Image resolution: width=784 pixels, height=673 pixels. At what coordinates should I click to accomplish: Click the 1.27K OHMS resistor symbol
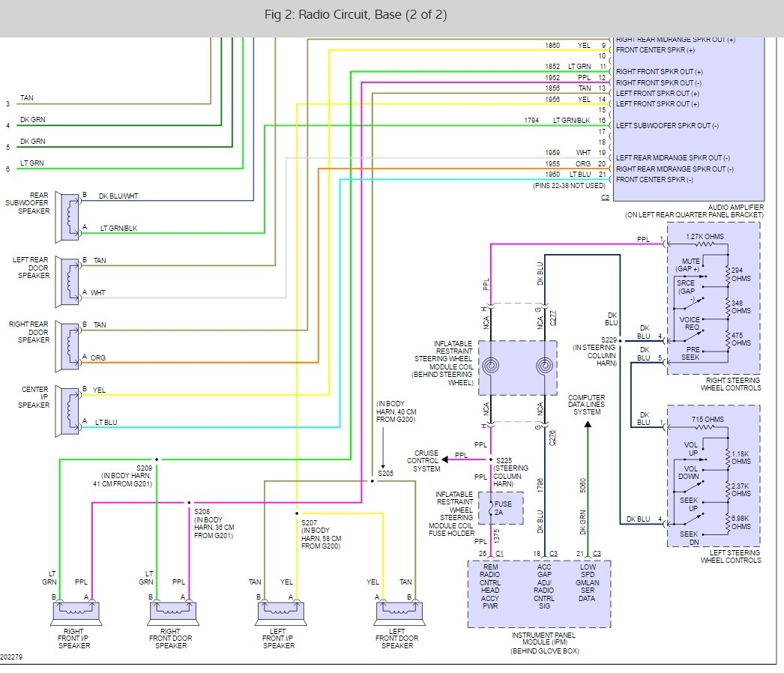coord(705,244)
